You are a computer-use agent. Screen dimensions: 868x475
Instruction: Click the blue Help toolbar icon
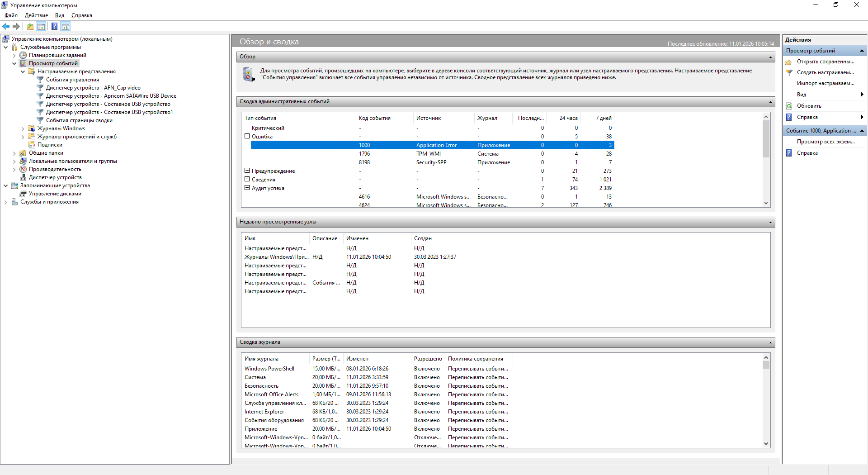click(54, 27)
